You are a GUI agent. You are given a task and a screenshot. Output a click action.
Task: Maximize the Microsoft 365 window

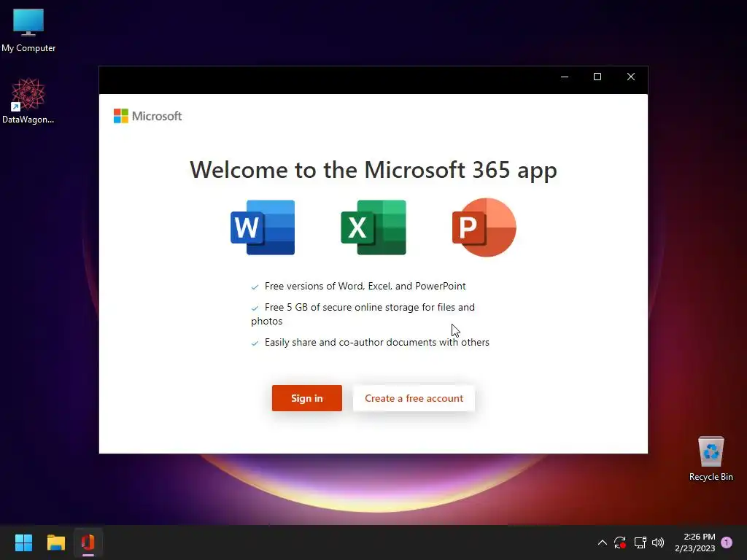point(597,77)
